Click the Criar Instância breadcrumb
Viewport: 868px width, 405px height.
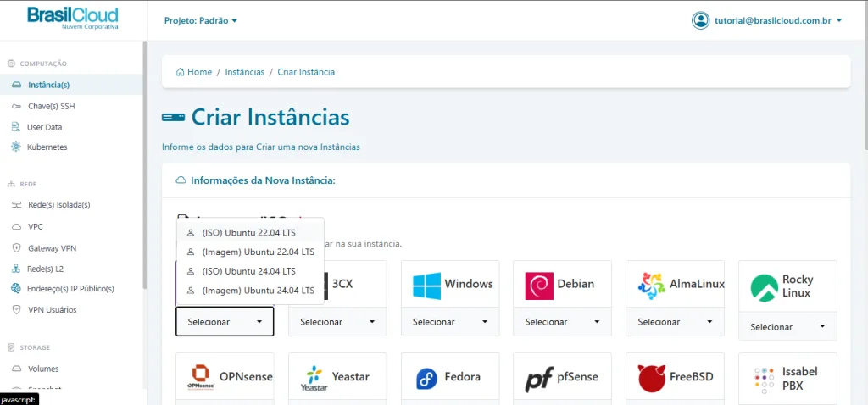click(306, 72)
